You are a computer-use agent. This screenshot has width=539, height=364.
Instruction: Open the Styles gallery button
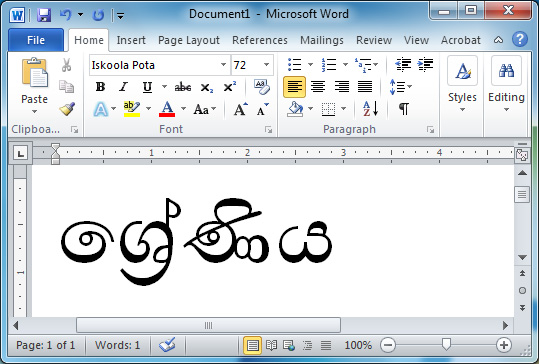(x=462, y=85)
